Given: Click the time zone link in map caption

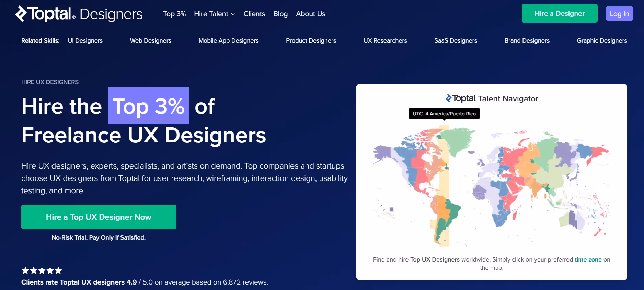Looking at the screenshot, I should click(588, 259).
